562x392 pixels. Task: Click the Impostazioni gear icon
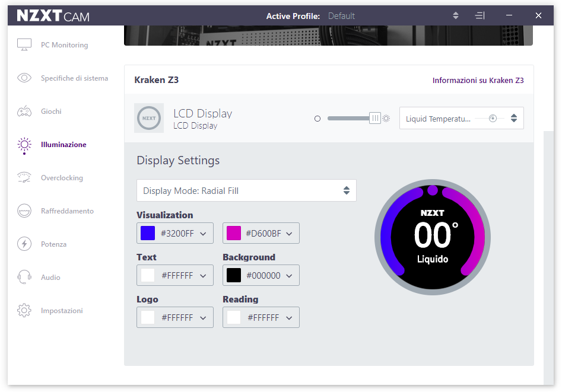24,310
